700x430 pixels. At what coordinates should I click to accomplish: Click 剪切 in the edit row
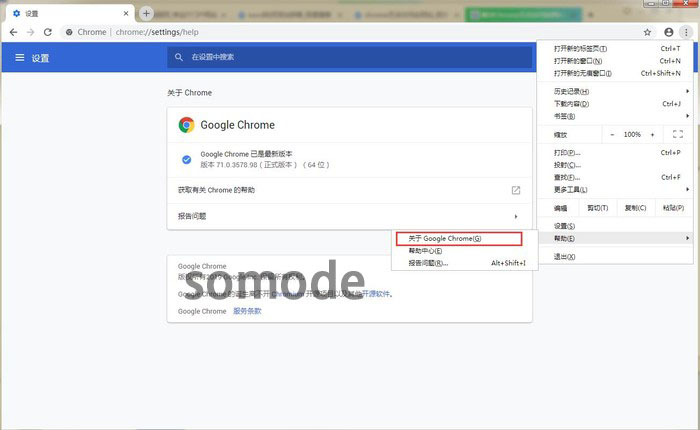coord(597,208)
